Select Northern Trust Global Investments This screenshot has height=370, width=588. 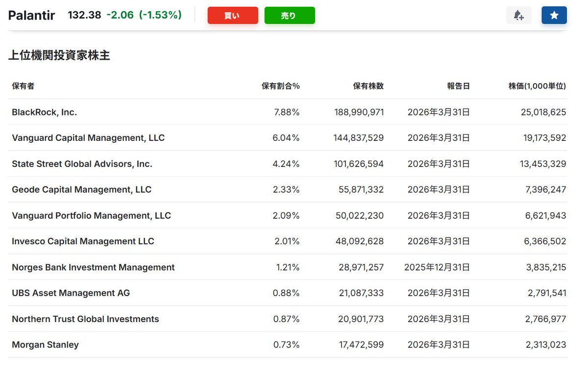tap(86, 319)
